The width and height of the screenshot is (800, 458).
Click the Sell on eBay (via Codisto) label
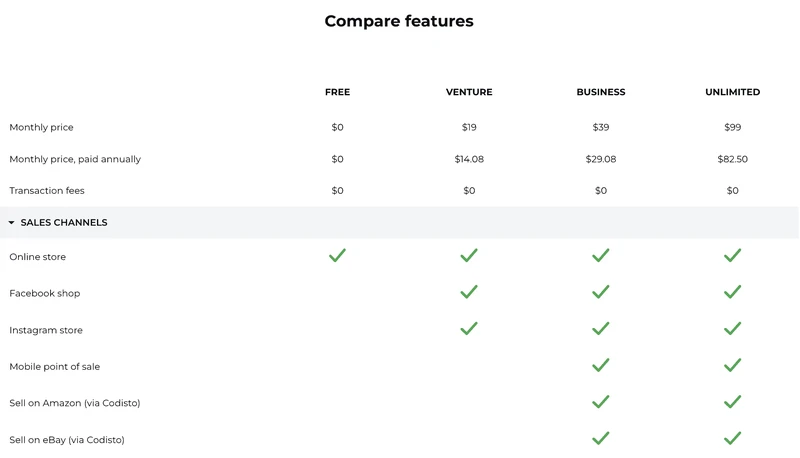67,440
